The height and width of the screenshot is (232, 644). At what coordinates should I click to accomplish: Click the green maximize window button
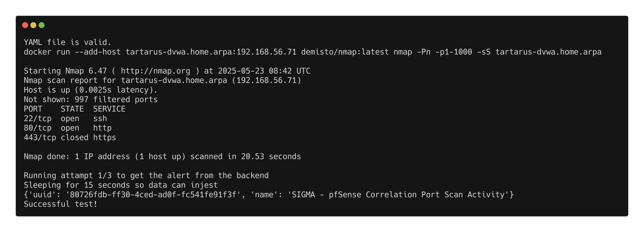(41, 25)
